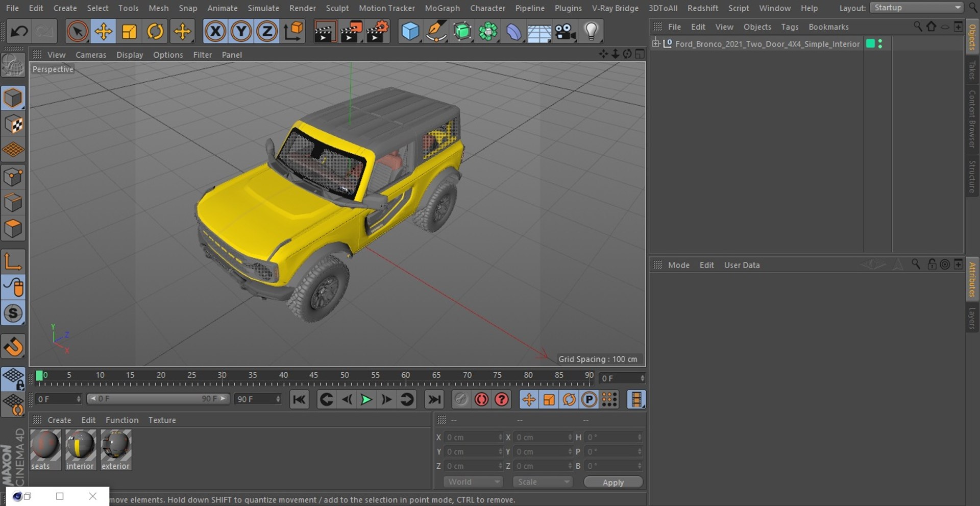Add a Light object bulb icon
The image size is (980, 506).
(x=591, y=32)
